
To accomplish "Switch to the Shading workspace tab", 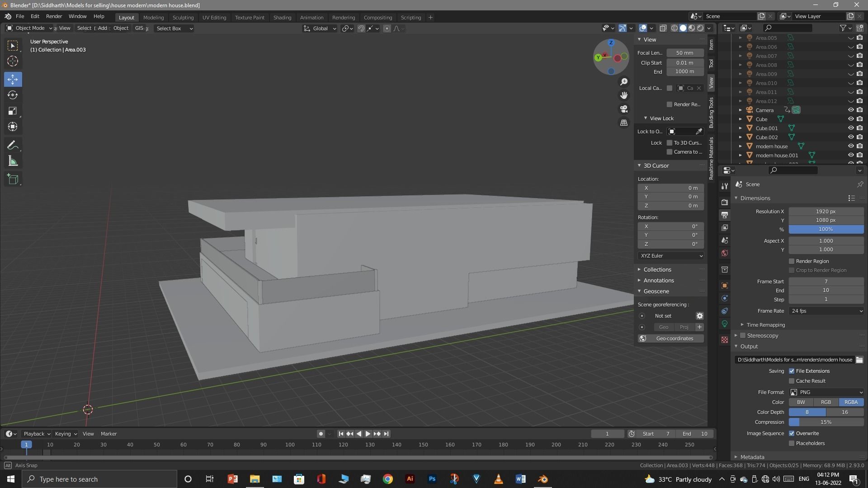I will (282, 18).
